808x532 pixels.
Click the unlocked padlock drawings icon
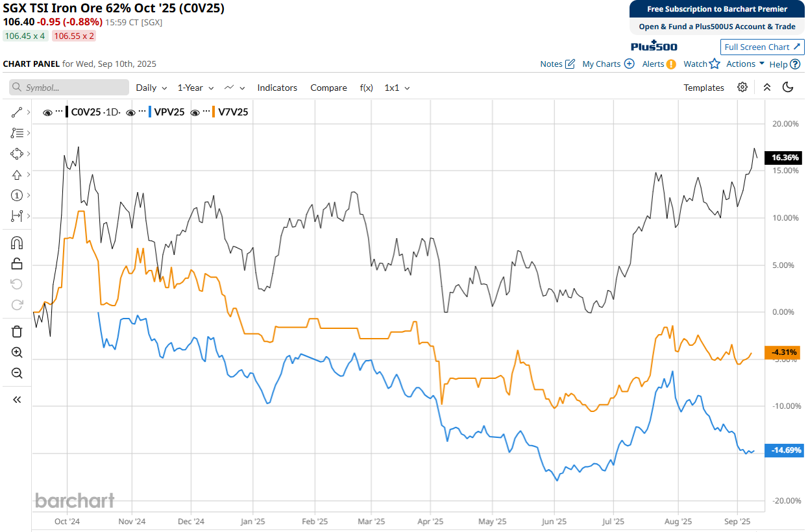[17, 263]
